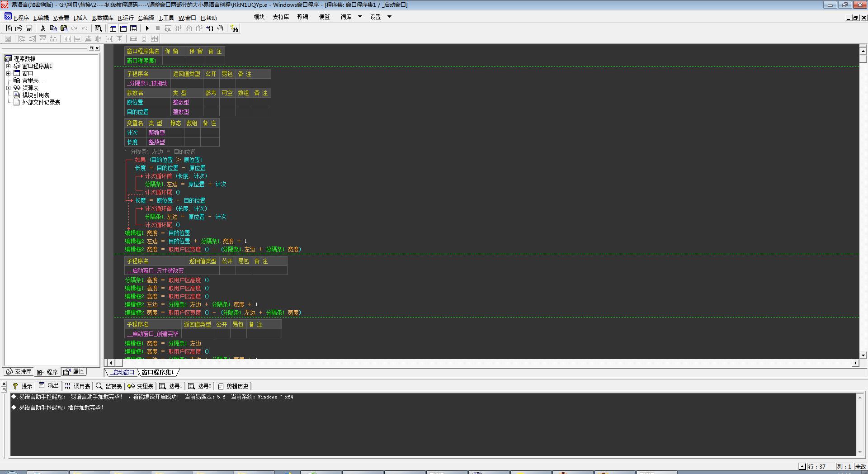Expand the 资源表 tree node
This screenshot has width=868, height=474.
click(x=8, y=88)
